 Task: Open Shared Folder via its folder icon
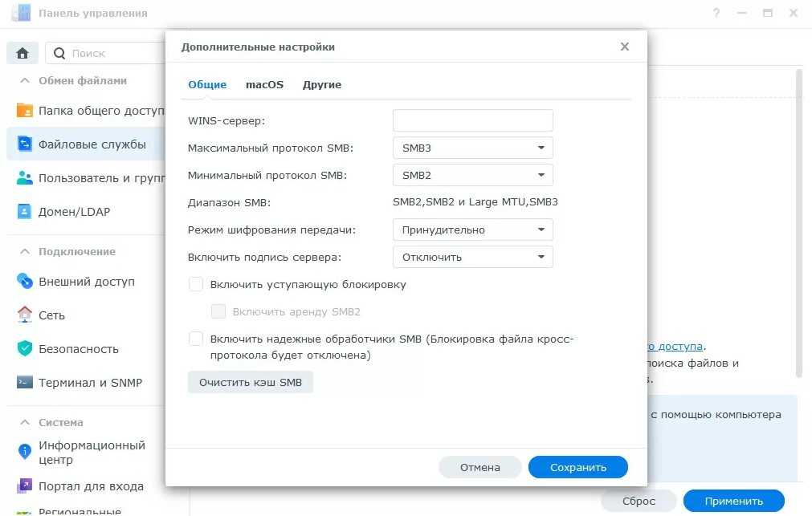click(x=25, y=111)
